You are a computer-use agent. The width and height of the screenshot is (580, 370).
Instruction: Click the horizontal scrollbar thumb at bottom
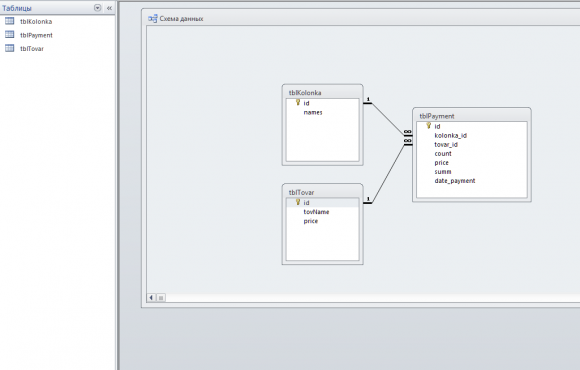pos(161,297)
